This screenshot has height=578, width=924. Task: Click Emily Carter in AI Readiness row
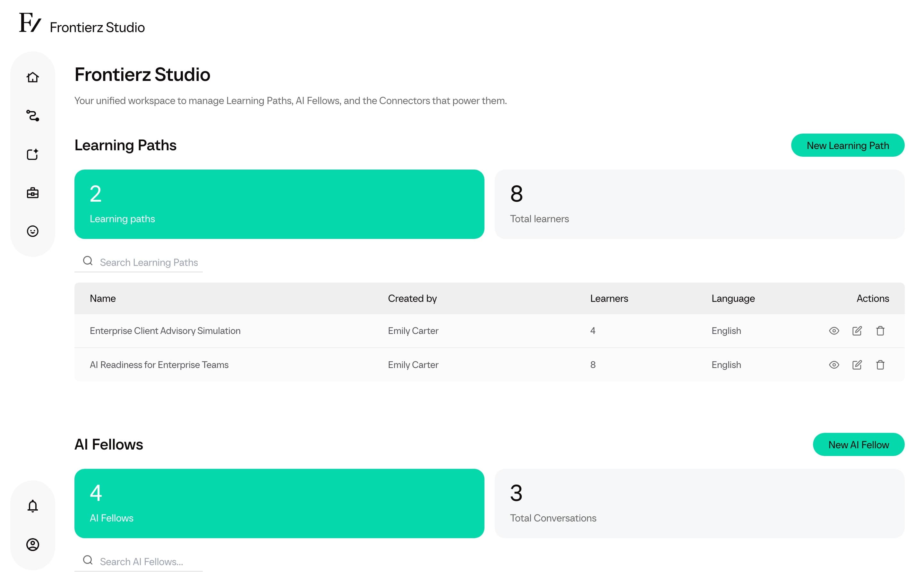pos(413,365)
